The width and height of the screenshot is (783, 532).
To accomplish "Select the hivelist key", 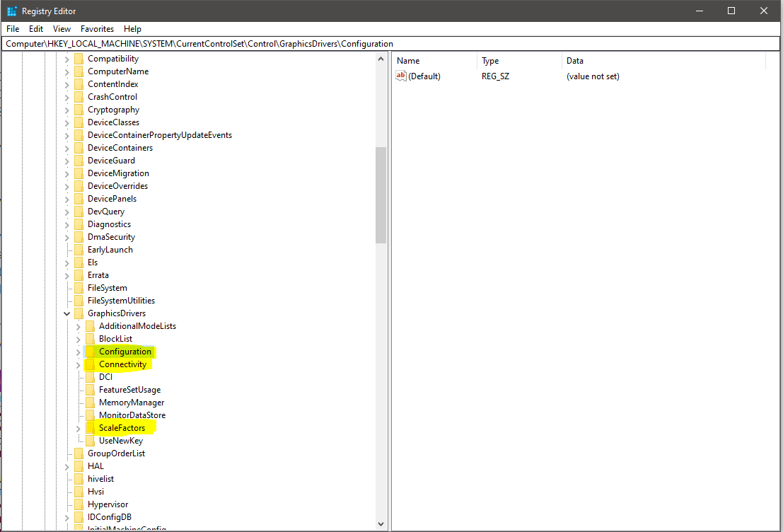I will (x=100, y=479).
